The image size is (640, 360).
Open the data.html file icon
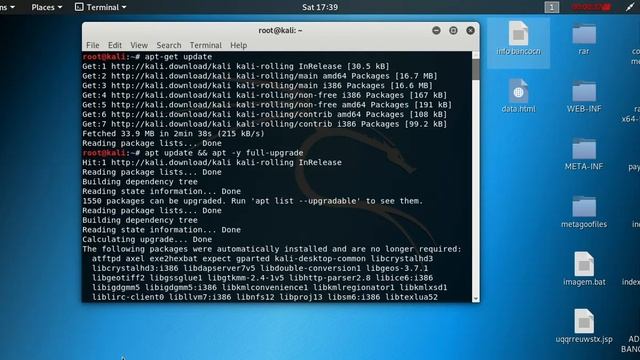point(518,91)
